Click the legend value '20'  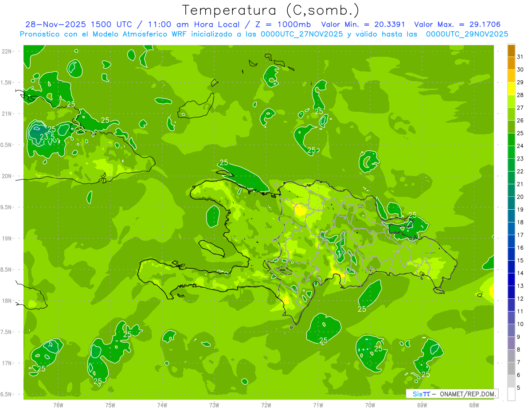(520, 197)
